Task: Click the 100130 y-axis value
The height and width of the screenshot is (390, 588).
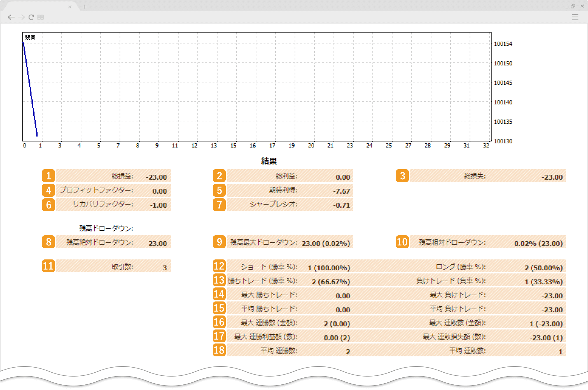Action: pyautogui.click(x=503, y=141)
